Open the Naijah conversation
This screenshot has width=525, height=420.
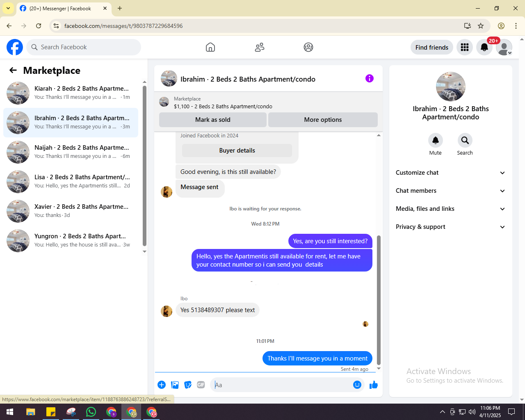[x=71, y=152]
